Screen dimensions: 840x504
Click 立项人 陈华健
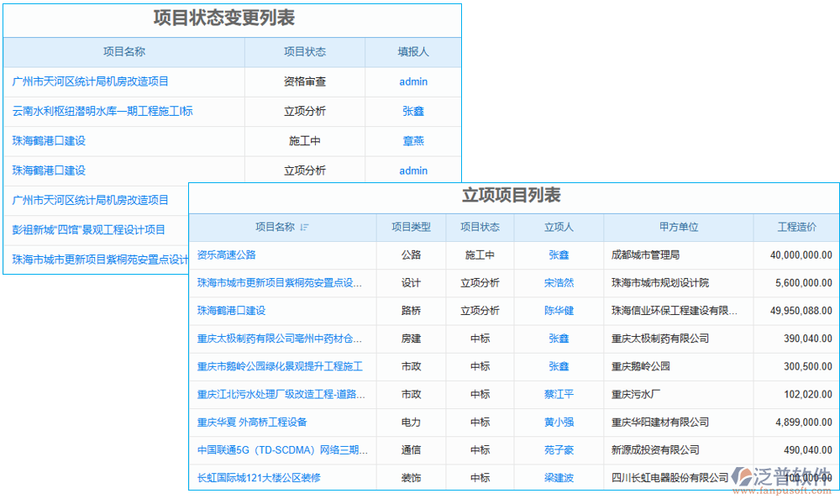tap(559, 311)
